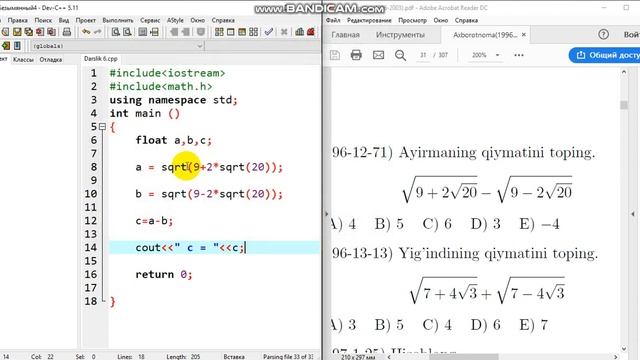Click the Compile and Run icon
Viewport: 640px width, 360px height.
242,32
